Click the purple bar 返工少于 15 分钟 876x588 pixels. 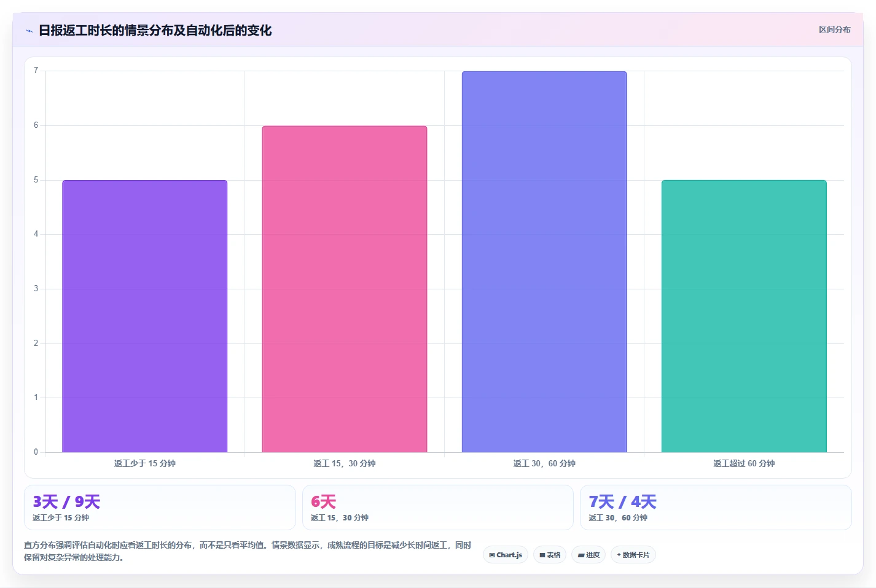pyautogui.click(x=145, y=316)
